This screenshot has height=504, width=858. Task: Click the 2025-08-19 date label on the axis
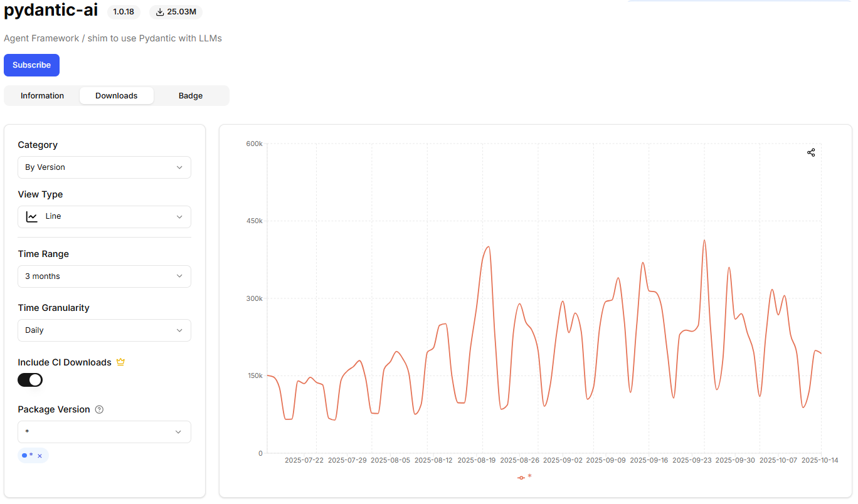(x=477, y=460)
